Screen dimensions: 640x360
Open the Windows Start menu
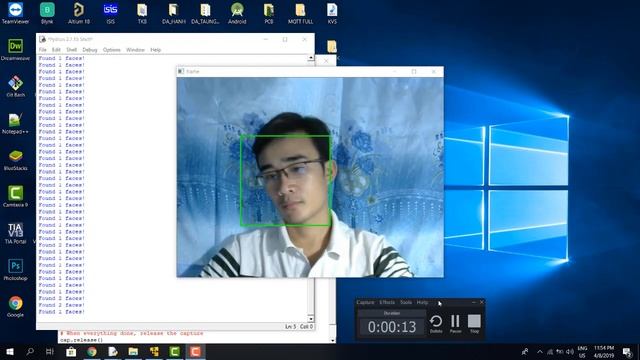coord(10,351)
